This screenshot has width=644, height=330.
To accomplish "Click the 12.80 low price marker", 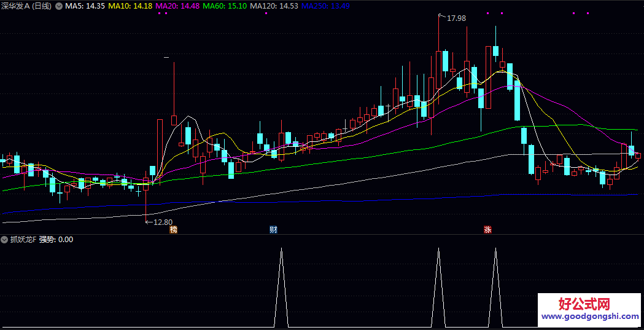I will click(x=161, y=222).
